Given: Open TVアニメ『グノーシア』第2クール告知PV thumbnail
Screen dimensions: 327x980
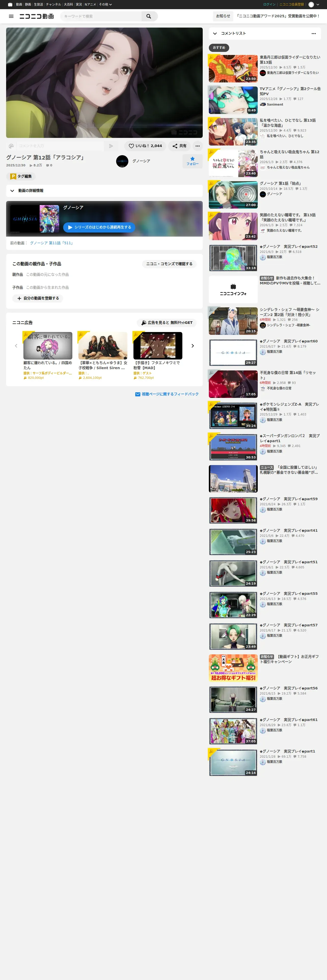Looking at the screenshot, I should (x=233, y=100).
